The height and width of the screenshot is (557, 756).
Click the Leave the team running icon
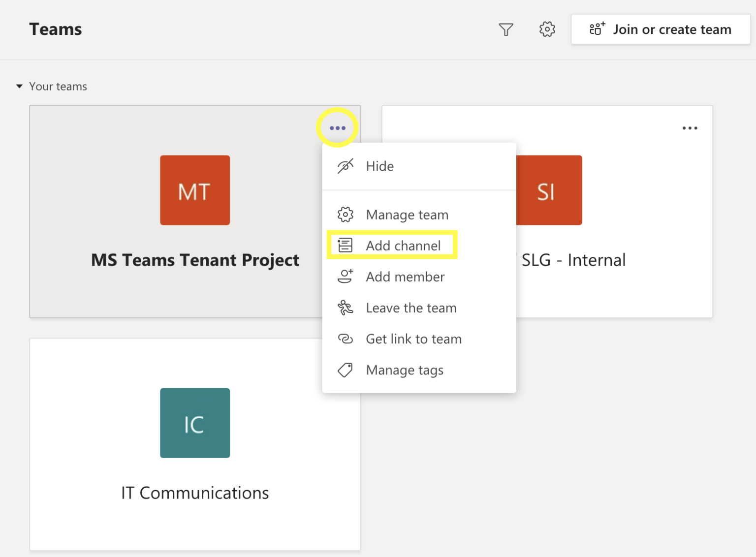click(346, 308)
